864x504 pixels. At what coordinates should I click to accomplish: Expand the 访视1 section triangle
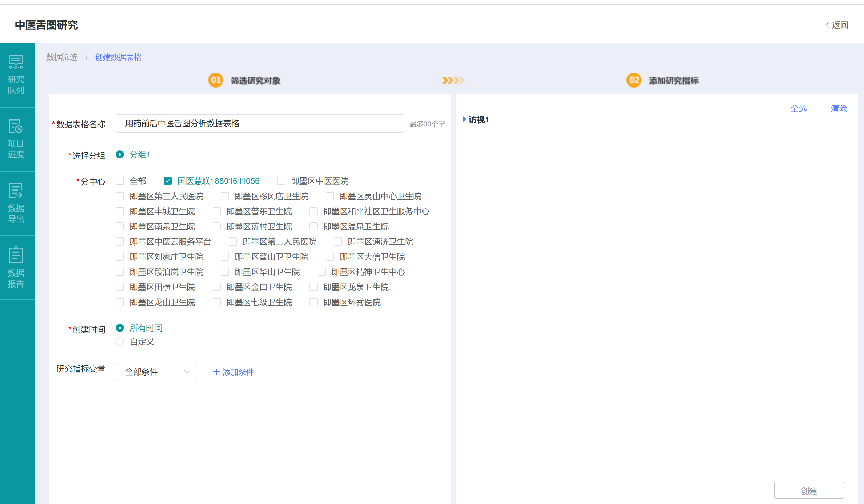(464, 119)
